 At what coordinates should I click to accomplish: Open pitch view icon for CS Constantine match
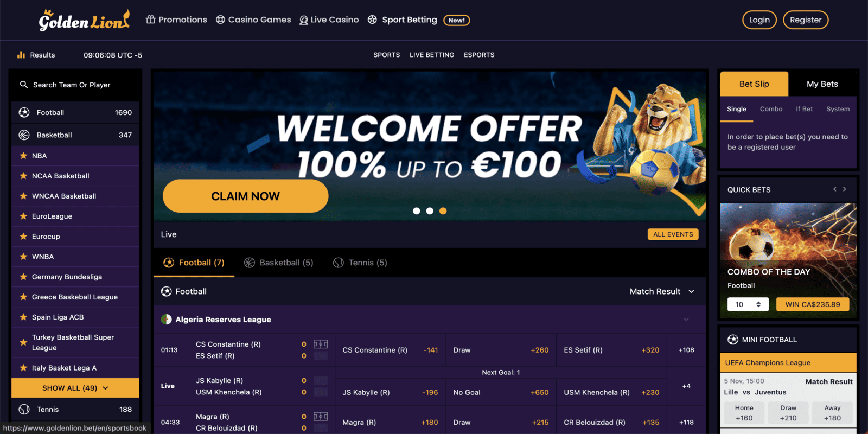pos(321,344)
